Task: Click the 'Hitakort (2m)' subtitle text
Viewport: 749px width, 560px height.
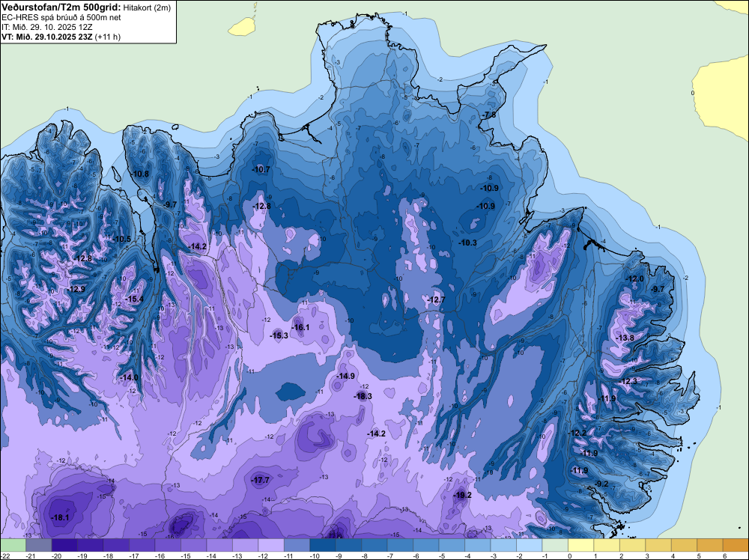Action: pos(147,7)
